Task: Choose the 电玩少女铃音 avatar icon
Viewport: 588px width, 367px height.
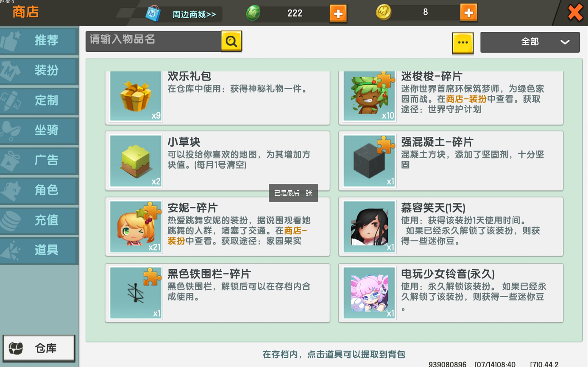Action: 369,293
